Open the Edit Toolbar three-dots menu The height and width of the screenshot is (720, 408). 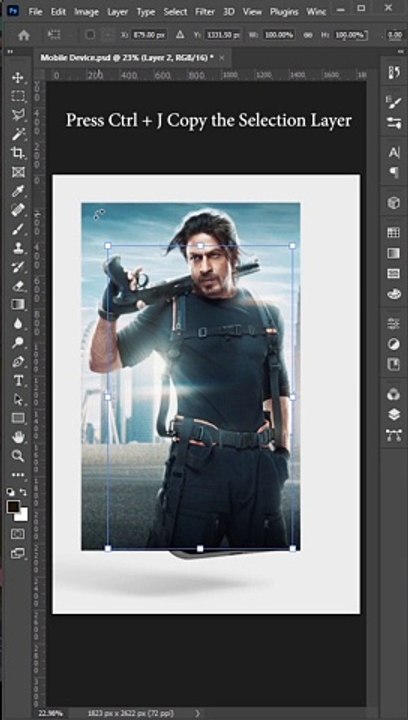point(18,475)
